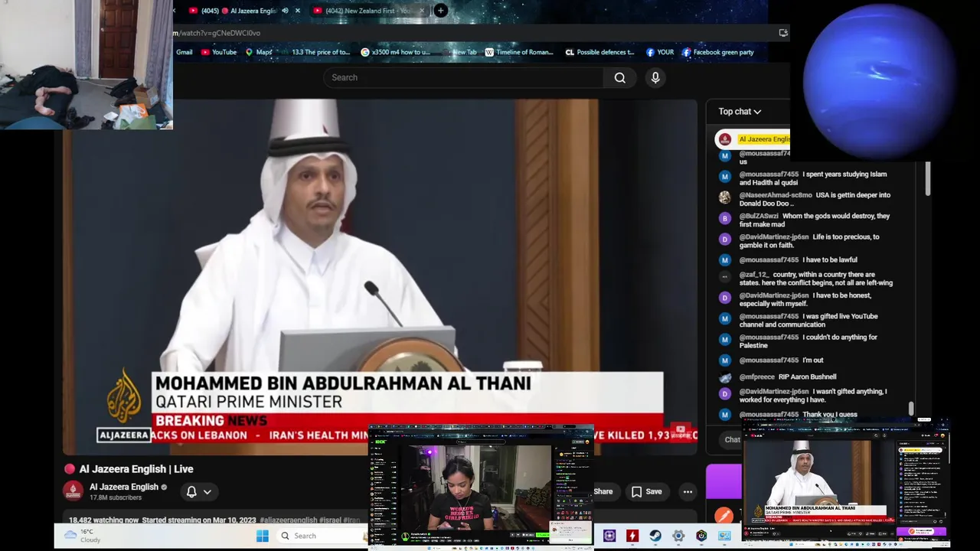Open 'Possible defences t...' bookmark
Viewport: 980px width, 551px height.
[599, 52]
